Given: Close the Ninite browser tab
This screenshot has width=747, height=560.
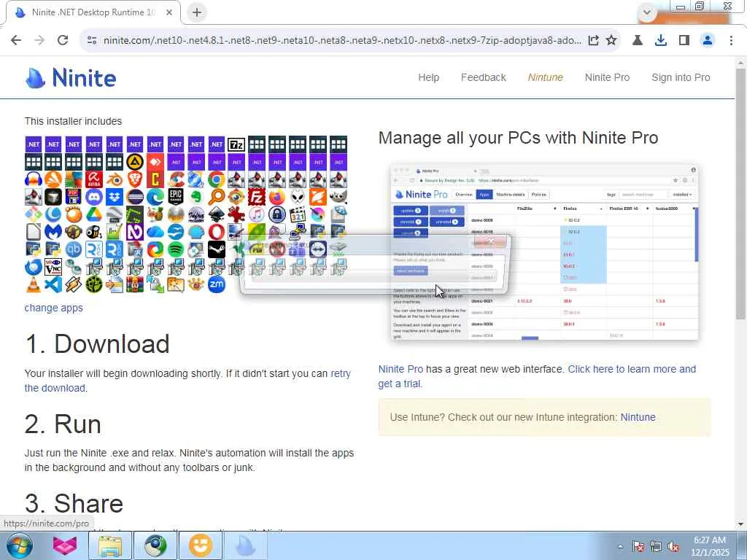Looking at the screenshot, I should (169, 12).
